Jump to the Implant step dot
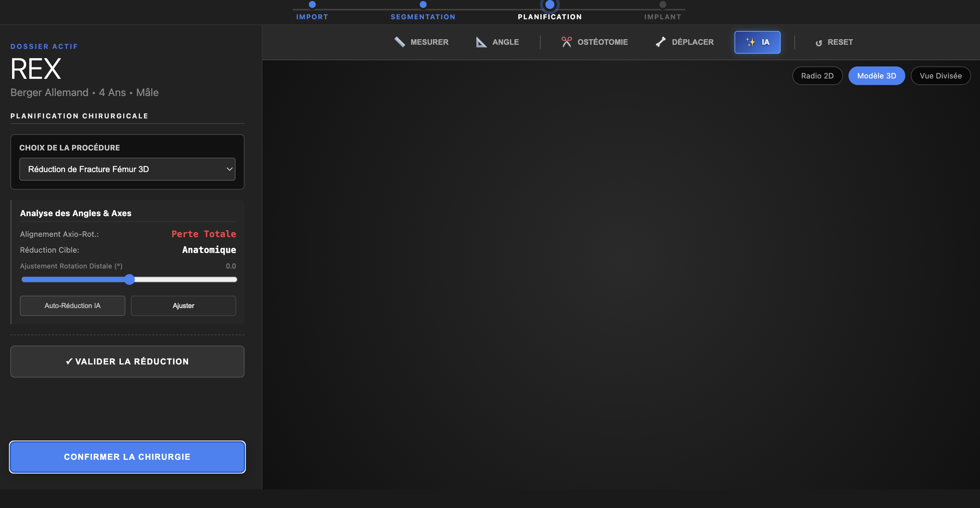The height and width of the screenshot is (508, 980). [x=663, y=4]
